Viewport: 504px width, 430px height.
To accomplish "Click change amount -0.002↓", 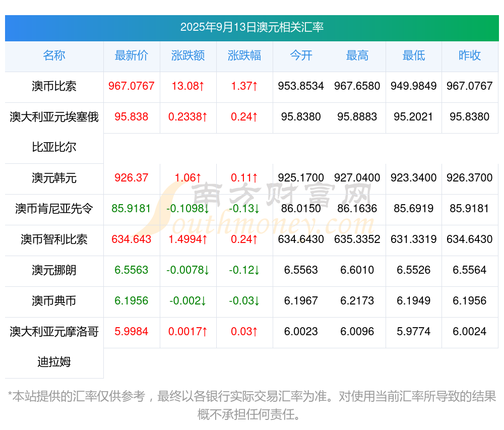I will click(x=188, y=301).
